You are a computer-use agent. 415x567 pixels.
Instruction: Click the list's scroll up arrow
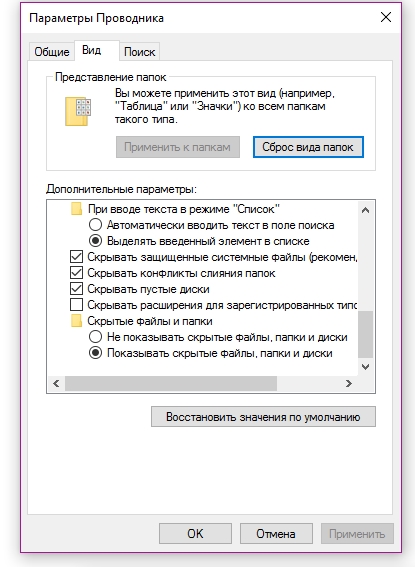coord(365,210)
